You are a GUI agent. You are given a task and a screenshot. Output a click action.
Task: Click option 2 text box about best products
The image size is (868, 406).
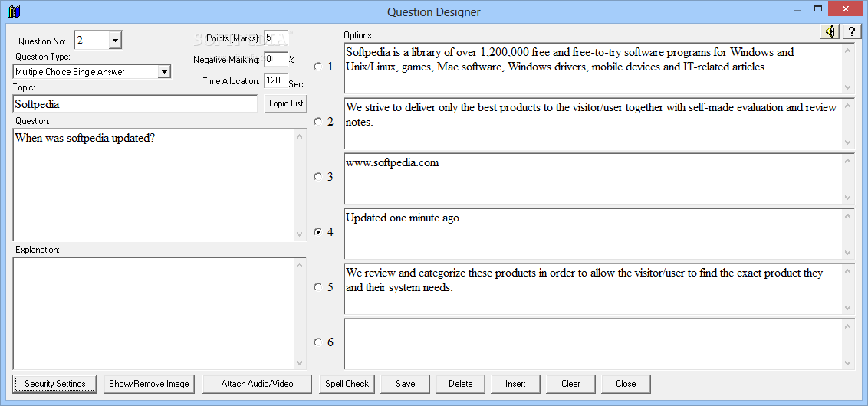[x=593, y=124]
